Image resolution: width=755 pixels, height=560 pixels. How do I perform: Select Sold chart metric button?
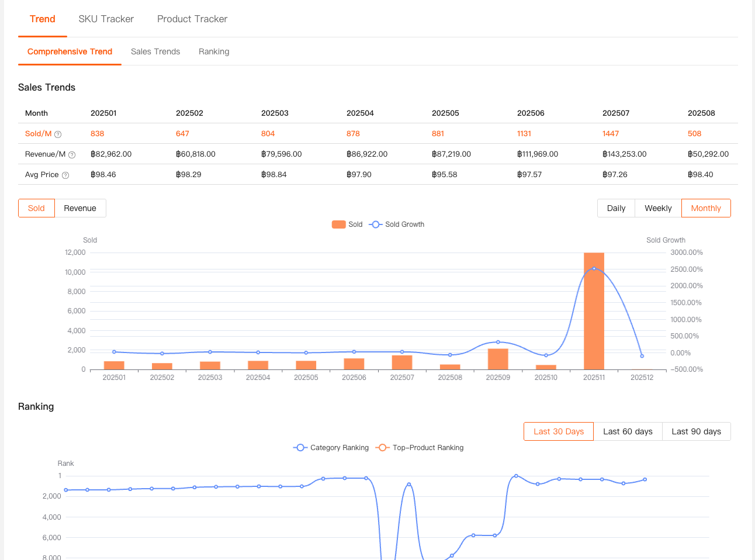coord(36,208)
